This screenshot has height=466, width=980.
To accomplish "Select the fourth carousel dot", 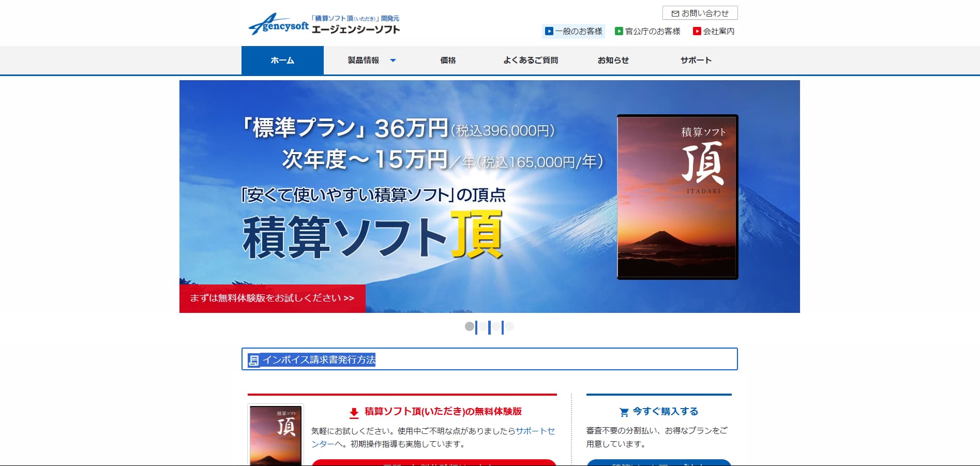I will tap(510, 326).
